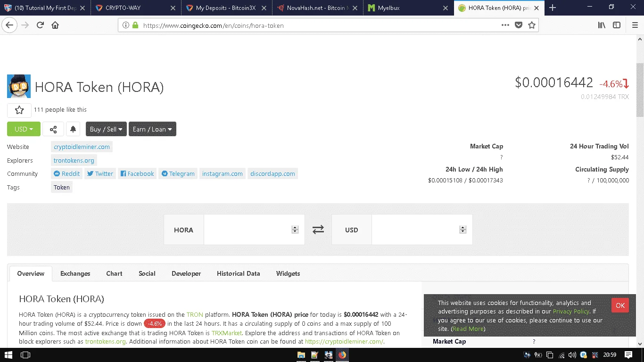Close the Myelbux tab

[445, 8]
